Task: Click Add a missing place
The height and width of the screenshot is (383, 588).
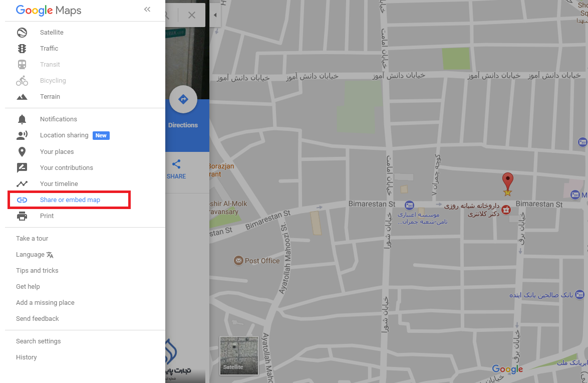Action: point(45,303)
